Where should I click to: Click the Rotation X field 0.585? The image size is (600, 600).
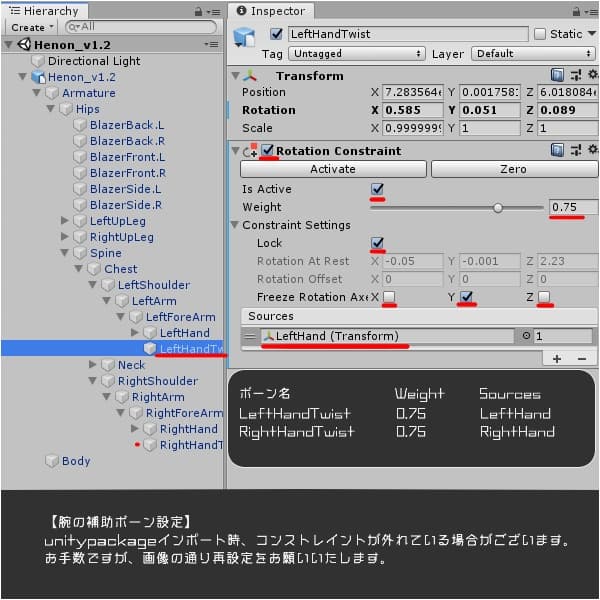click(412, 110)
